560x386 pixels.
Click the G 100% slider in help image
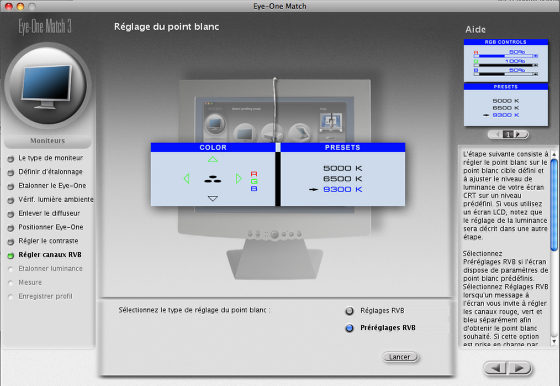pyautogui.click(x=506, y=65)
